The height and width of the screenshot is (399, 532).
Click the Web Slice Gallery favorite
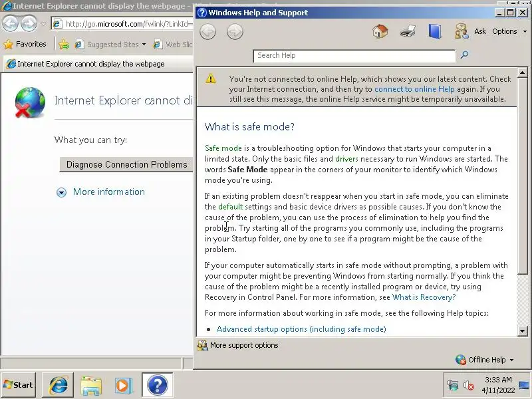tap(173, 45)
